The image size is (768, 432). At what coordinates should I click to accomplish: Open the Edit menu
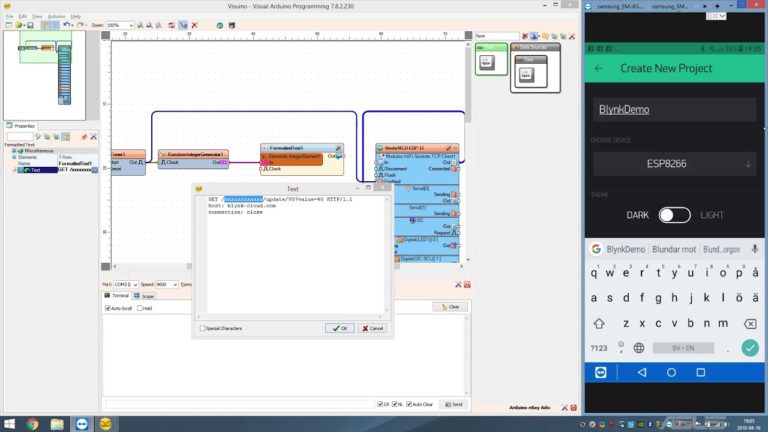(23, 16)
